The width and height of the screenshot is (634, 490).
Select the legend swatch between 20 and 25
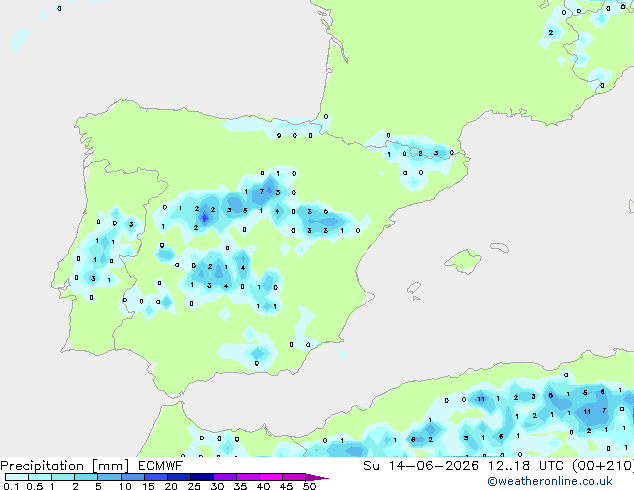click(179, 477)
